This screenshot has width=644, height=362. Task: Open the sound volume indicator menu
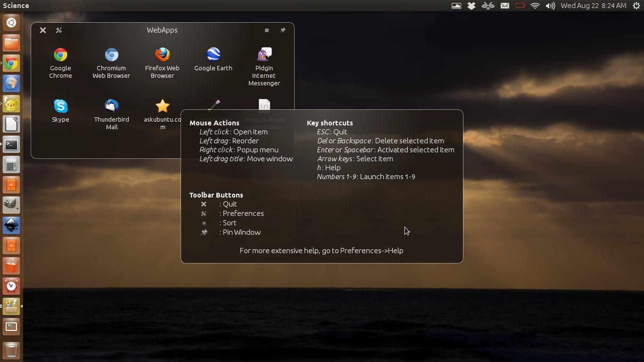(550, 6)
